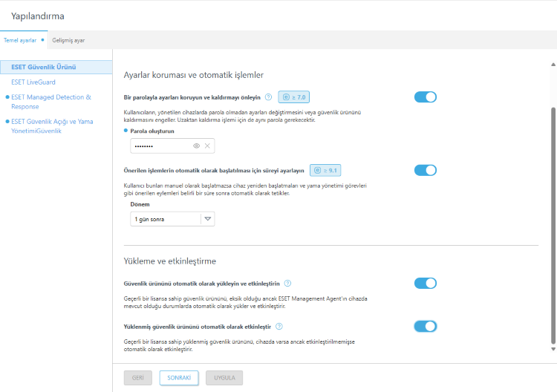Toggle automatic activation of installed product
557x392 pixels.
426,326
